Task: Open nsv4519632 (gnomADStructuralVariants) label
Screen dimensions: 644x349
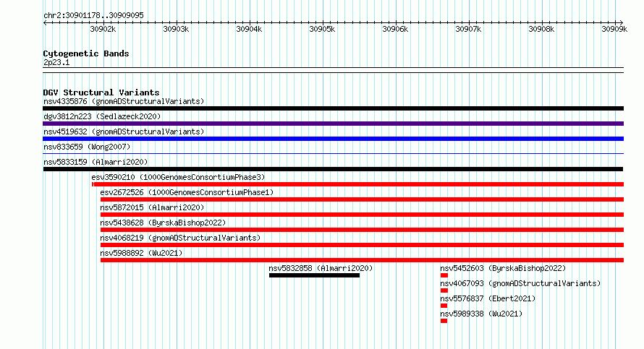Action: pyautogui.click(x=124, y=132)
